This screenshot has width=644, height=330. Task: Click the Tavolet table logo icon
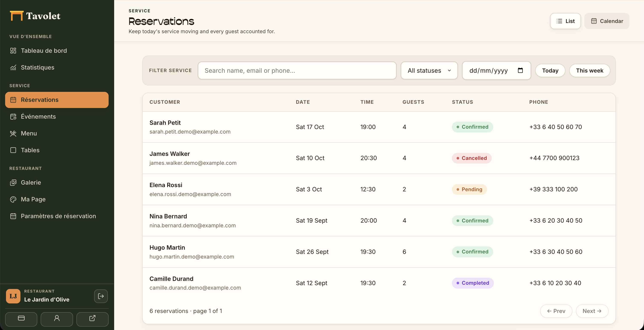click(x=16, y=16)
